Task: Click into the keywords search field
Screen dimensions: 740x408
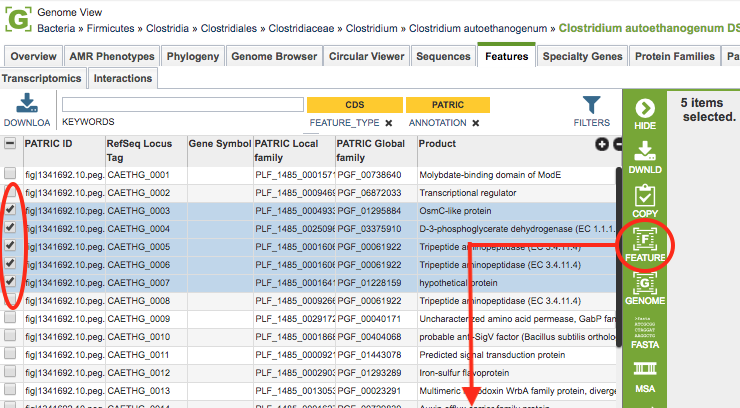Action: tap(183, 104)
